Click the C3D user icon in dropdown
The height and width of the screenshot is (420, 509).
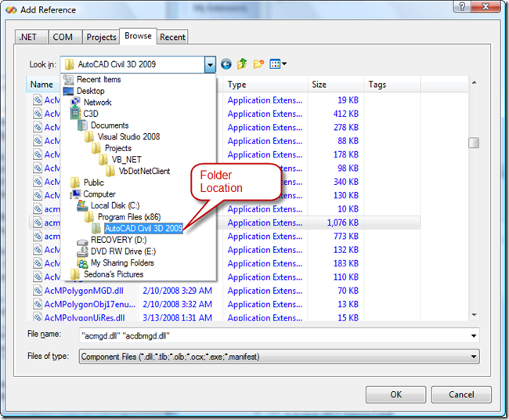click(75, 114)
